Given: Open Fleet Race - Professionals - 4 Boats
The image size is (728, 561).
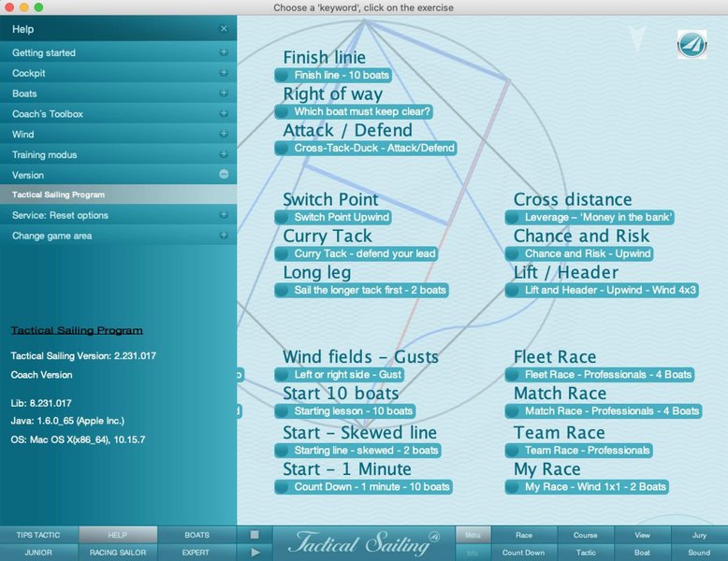Looking at the screenshot, I should (600, 374).
